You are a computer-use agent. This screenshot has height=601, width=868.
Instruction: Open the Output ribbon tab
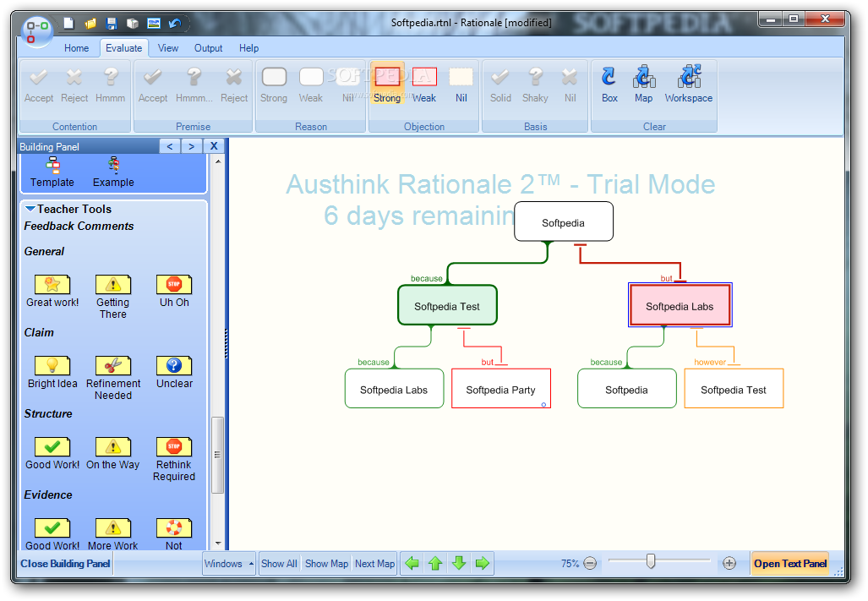208,48
